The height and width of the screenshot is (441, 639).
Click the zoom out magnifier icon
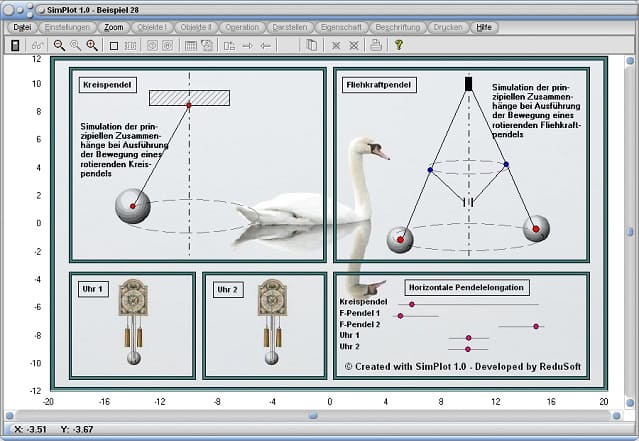[x=59, y=45]
